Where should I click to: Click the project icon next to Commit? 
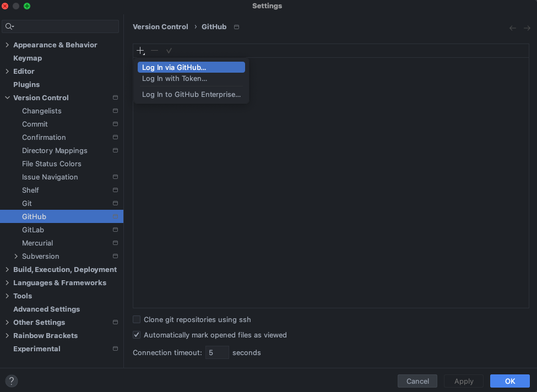116,124
